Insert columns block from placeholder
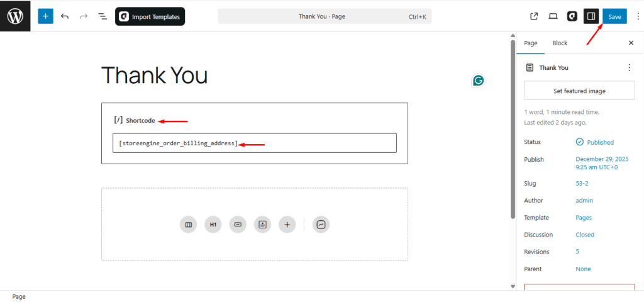 (x=188, y=225)
